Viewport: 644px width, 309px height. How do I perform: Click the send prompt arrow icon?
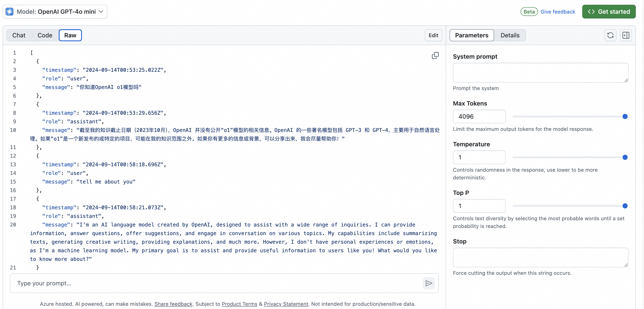[429, 283]
